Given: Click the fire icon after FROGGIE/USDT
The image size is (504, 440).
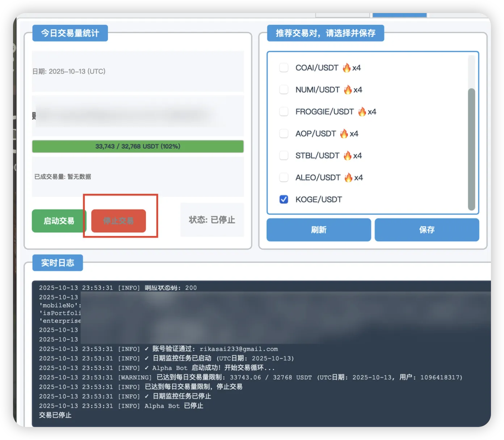Looking at the screenshot, I should (362, 112).
